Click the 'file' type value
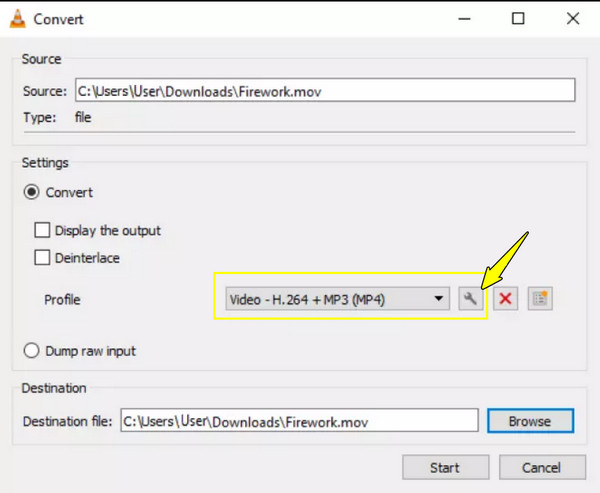Image resolution: width=600 pixels, height=493 pixels. [x=83, y=117]
